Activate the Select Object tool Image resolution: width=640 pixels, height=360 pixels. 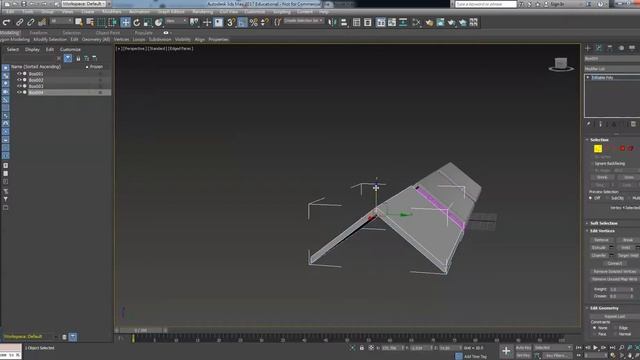point(79,22)
